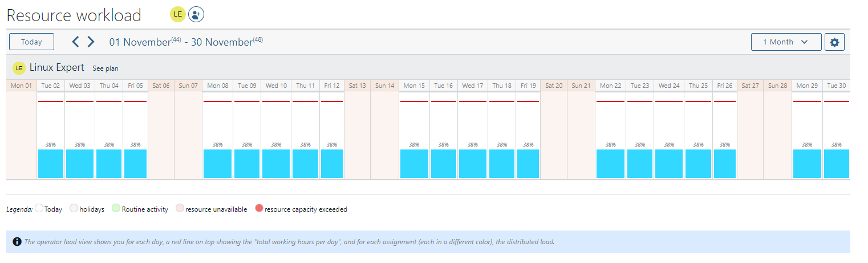Screen dimensions: 868x263
Task: Click the holidays legend circle
Action: (74, 209)
